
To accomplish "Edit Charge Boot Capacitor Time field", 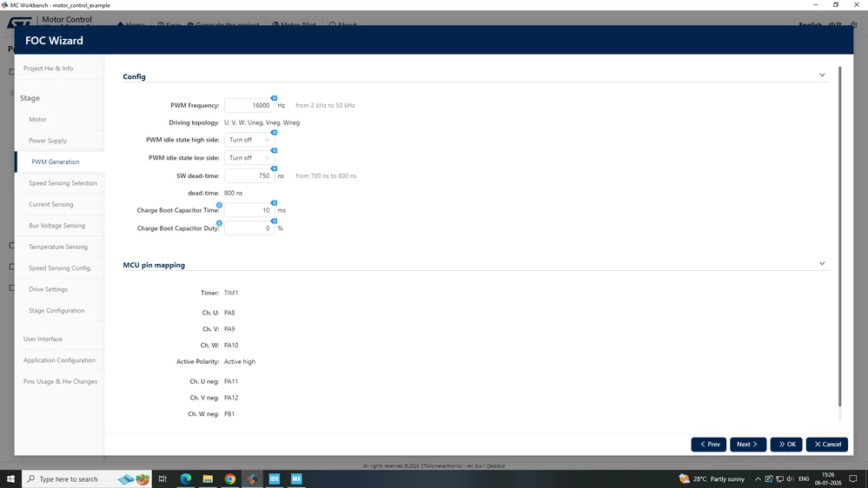I will (248, 210).
